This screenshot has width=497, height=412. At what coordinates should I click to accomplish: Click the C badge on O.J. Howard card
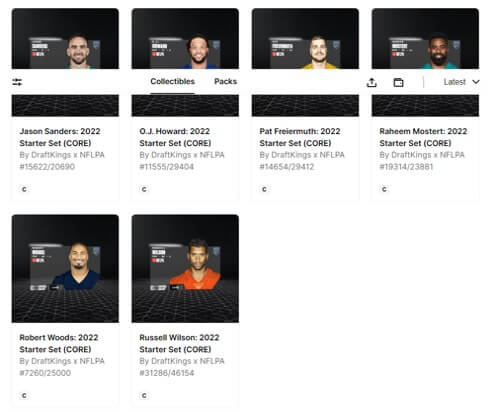tap(144, 189)
